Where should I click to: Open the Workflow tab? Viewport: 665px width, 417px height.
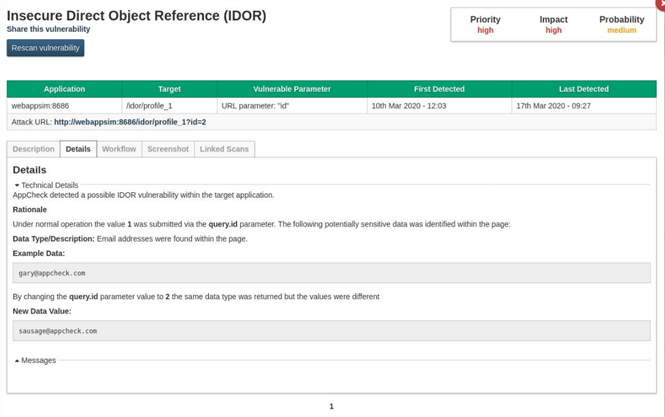(119, 149)
